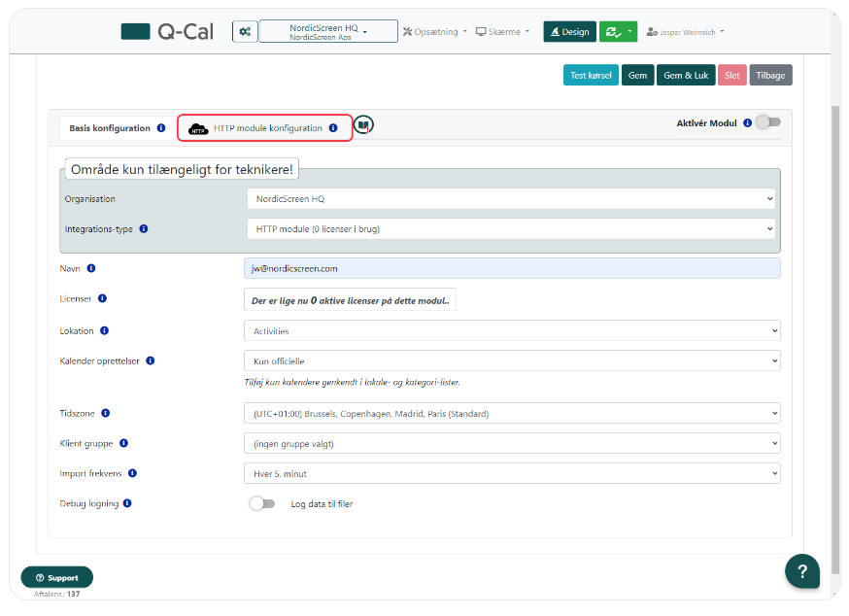Click the Gem & Luk button

click(686, 76)
